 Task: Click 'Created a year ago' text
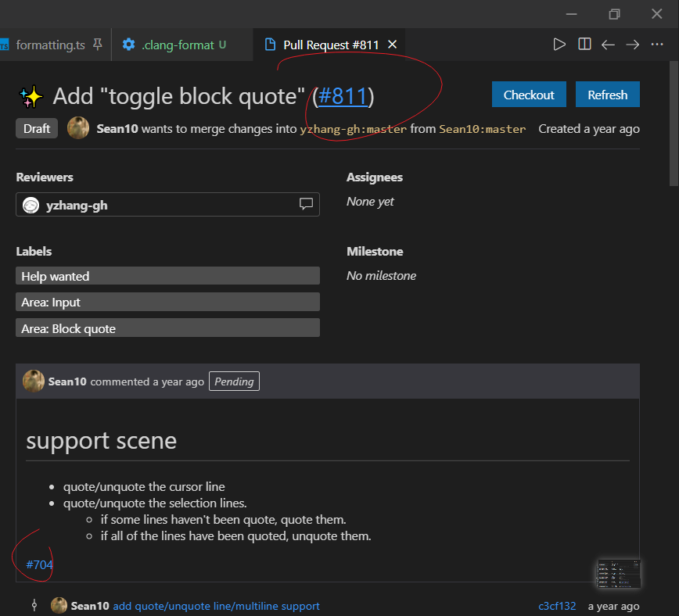pyautogui.click(x=589, y=128)
